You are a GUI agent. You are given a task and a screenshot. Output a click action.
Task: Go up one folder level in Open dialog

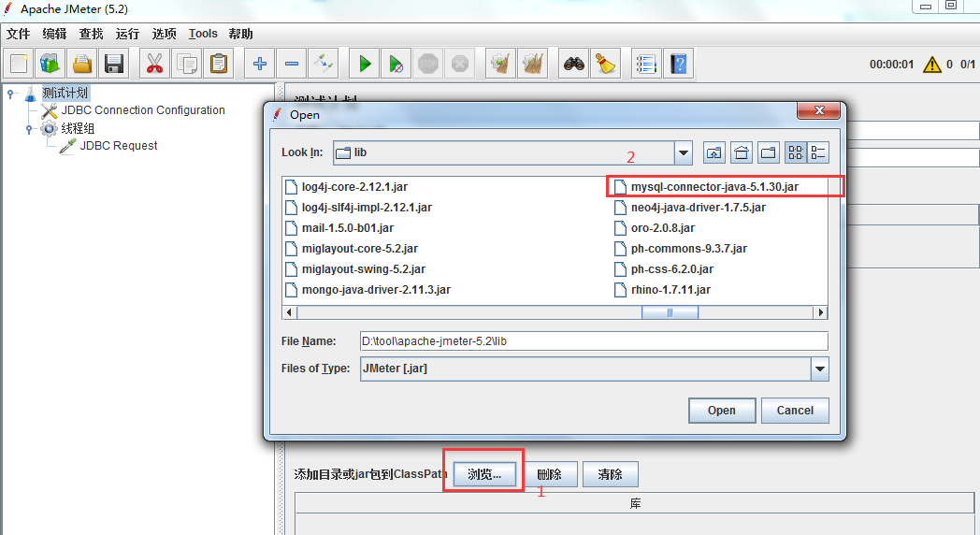click(x=713, y=152)
